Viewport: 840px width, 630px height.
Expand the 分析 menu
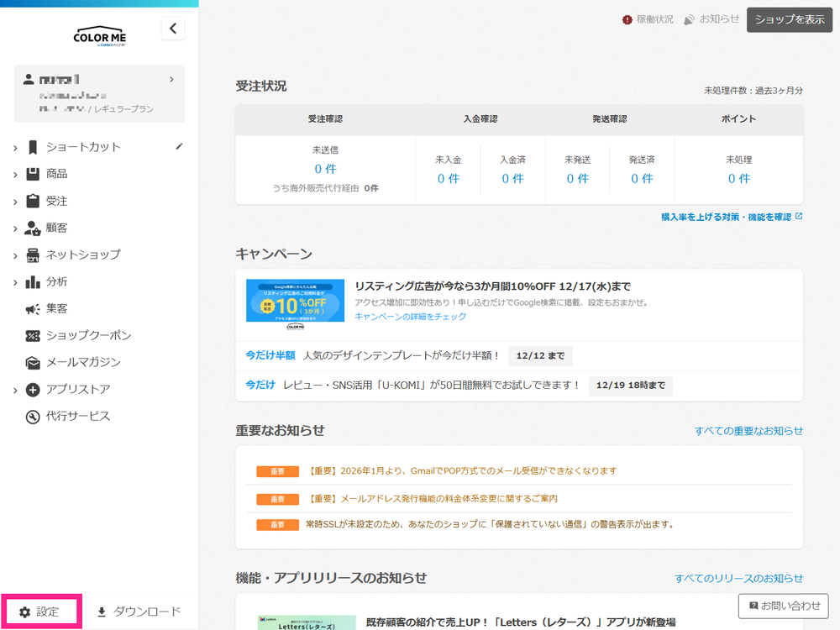(56, 281)
